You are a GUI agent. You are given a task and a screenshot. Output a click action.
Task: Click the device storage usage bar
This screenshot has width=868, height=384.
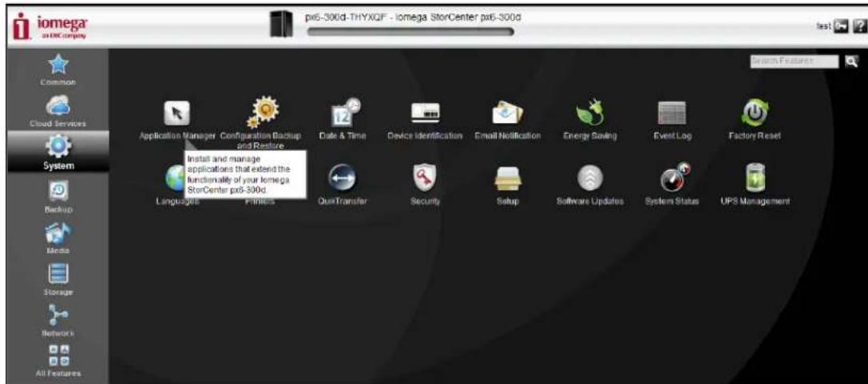410,32
